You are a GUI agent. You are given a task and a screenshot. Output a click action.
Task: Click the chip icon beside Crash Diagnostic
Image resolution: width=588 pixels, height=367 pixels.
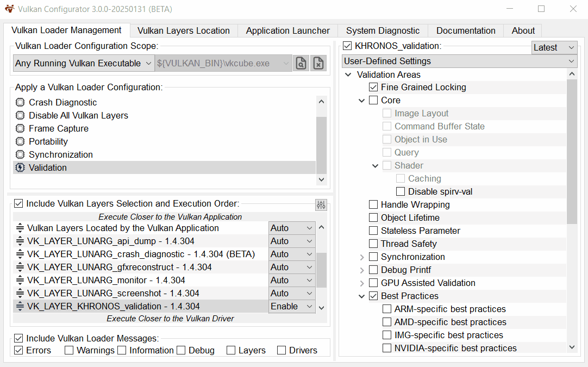coord(20,102)
